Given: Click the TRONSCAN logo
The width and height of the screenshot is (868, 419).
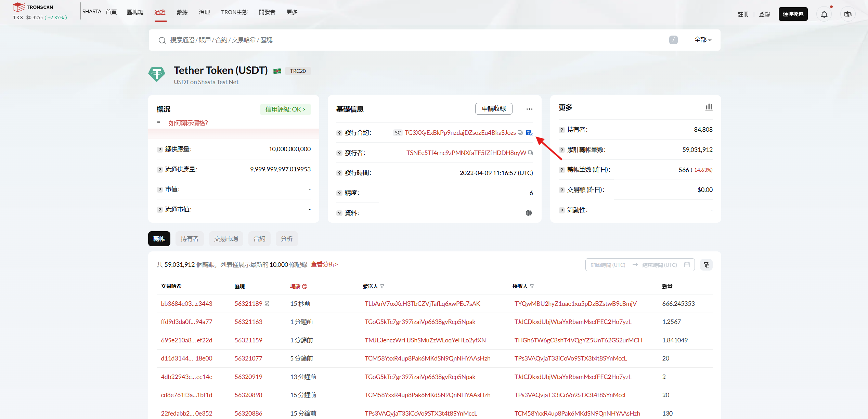Looking at the screenshot, I should [33, 7].
